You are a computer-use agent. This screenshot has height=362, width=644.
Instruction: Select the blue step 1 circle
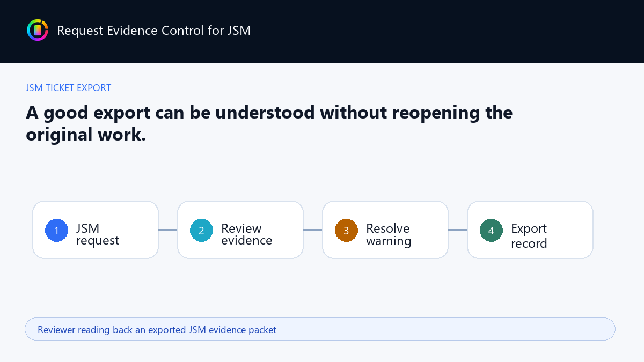point(56,230)
